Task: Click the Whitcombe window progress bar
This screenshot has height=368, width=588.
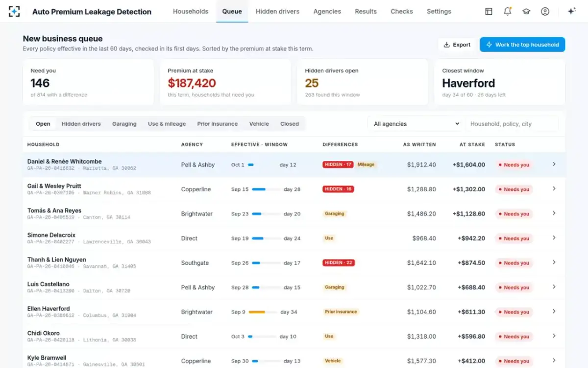Action: coord(262,165)
